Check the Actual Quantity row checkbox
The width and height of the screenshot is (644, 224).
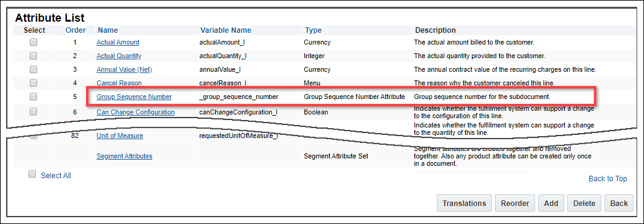[33, 56]
